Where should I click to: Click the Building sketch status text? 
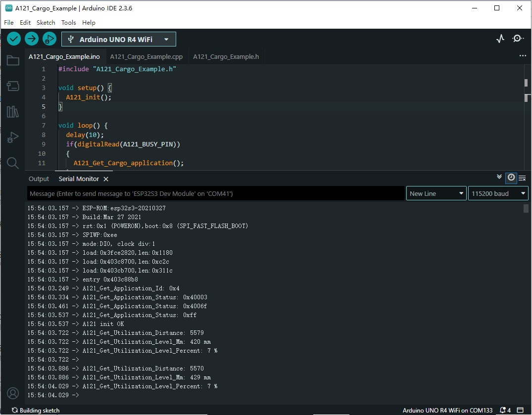[x=40, y=410]
